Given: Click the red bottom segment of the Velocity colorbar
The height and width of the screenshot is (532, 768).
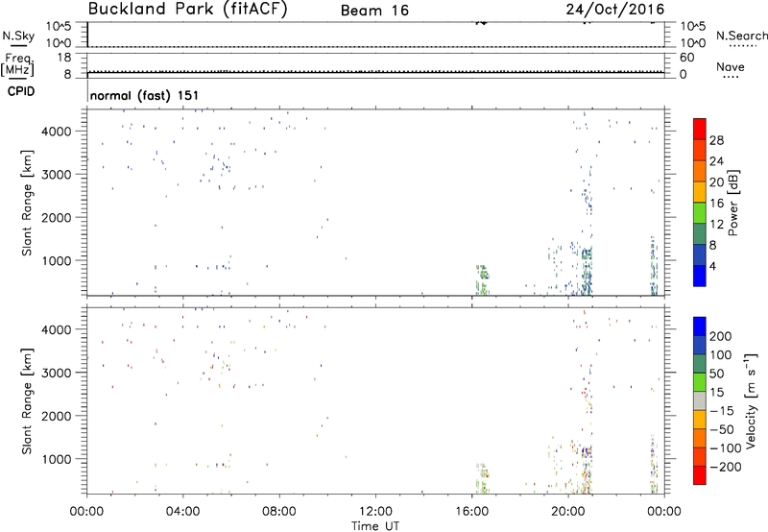Looking at the screenshot, I should click(700, 475).
